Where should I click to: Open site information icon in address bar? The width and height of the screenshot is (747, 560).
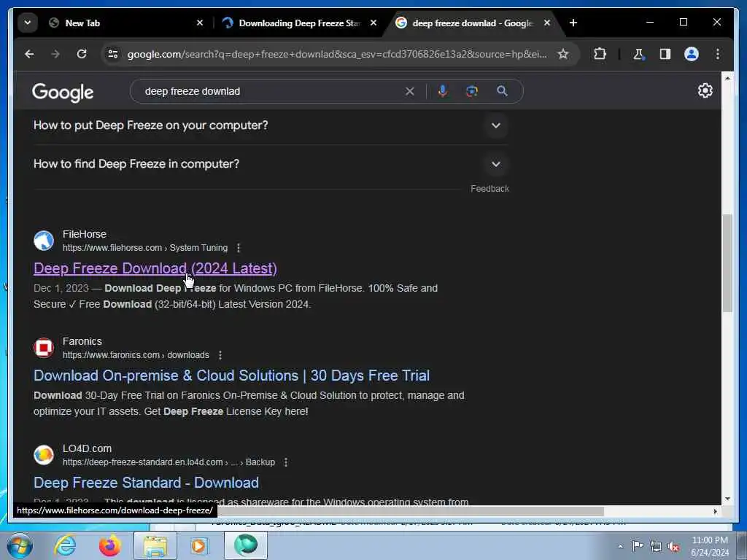pyautogui.click(x=113, y=54)
